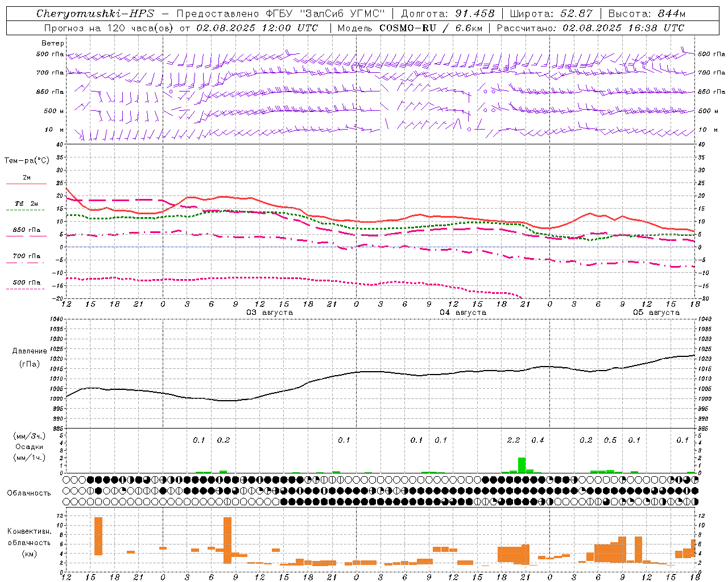Click the '(гПа)' pressure unit label
The height and width of the screenshot is (582, 728).
[30, 364]
